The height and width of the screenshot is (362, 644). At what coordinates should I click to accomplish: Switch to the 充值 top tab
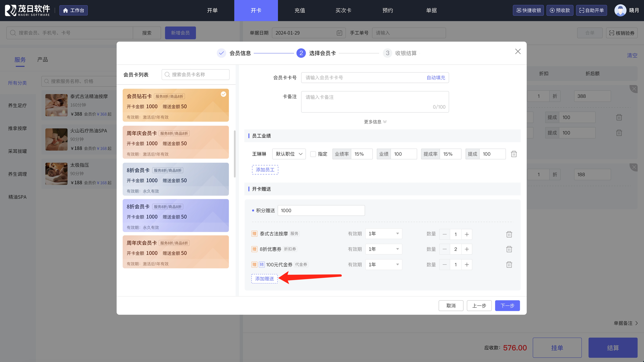click(299, 10)
